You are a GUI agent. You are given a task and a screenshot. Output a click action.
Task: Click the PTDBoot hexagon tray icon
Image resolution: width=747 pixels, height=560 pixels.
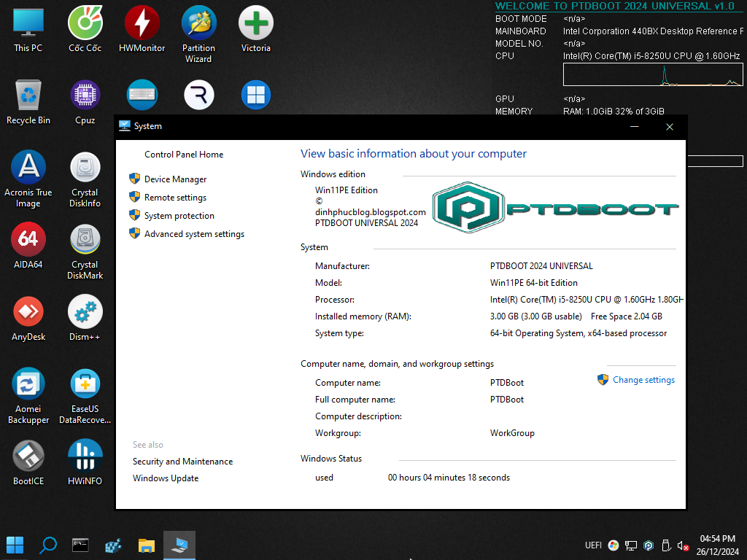point(649,545)
